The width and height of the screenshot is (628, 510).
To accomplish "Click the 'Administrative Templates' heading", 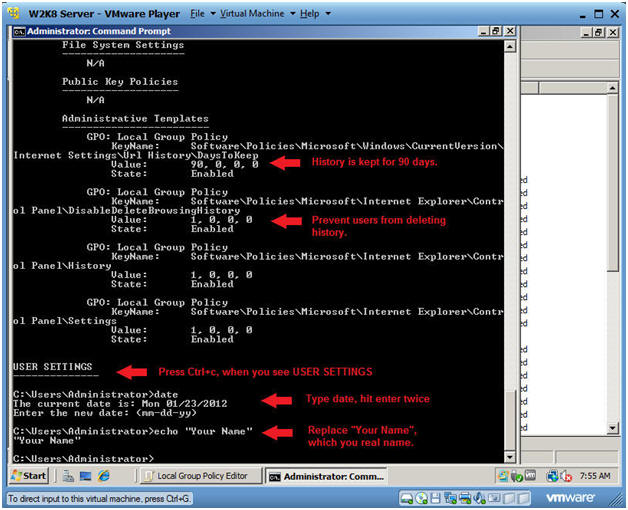I will pos(135,119).
